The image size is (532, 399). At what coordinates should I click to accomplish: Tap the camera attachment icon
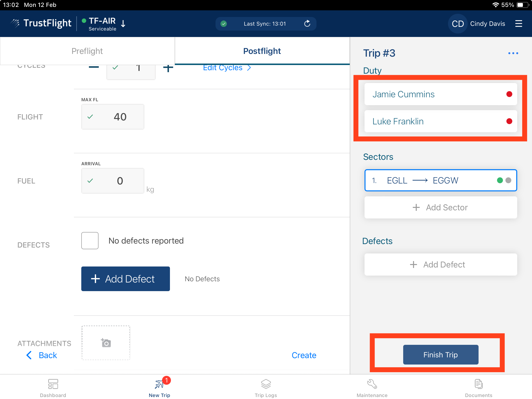click(106, 343)
